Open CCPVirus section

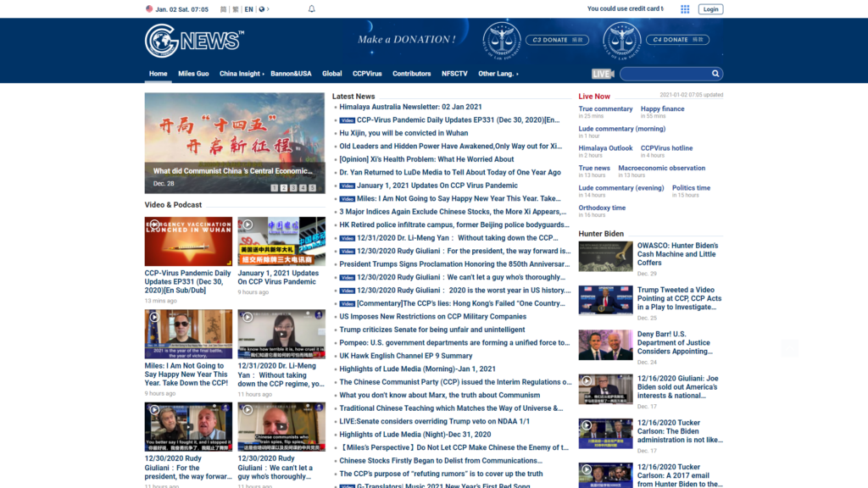coord(367,74)
